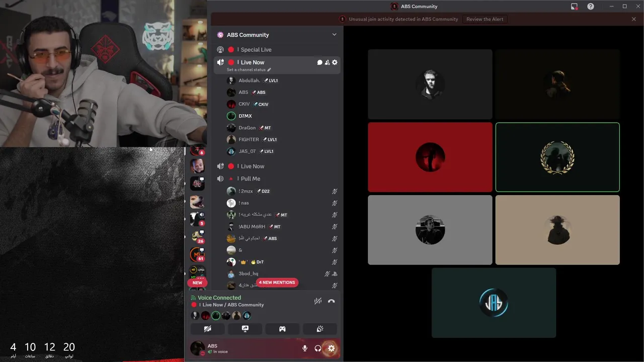
Task: Click the speaker icon of Pull Me channel
Action: click(220, 178)
